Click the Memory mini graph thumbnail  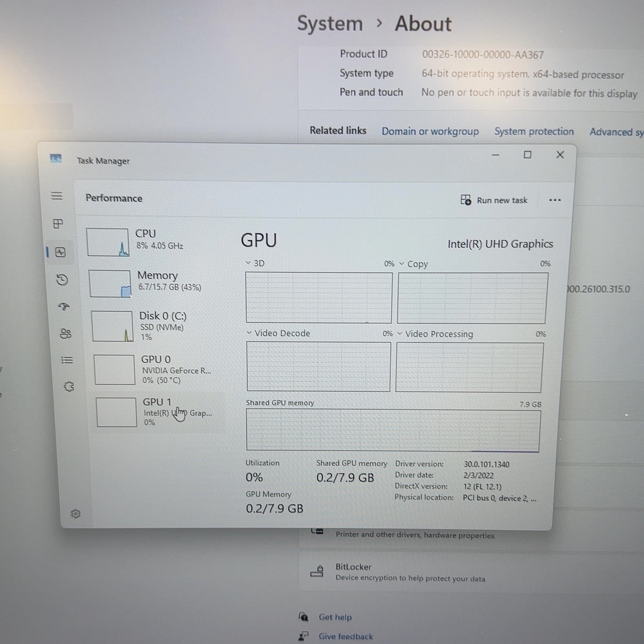pos(110,283)
